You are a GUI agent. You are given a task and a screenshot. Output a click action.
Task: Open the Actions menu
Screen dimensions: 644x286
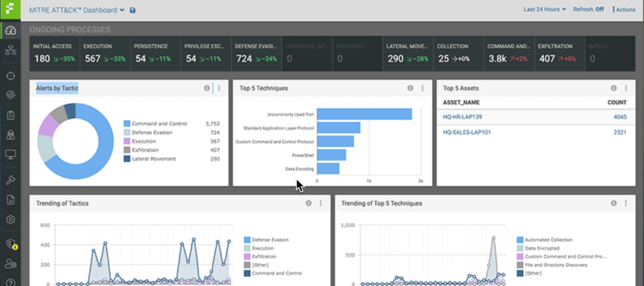click(x=623, y=9)
